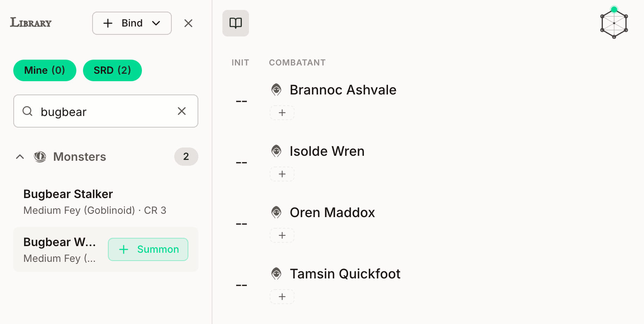Click the COMBATANT column header

coord(297,63)
